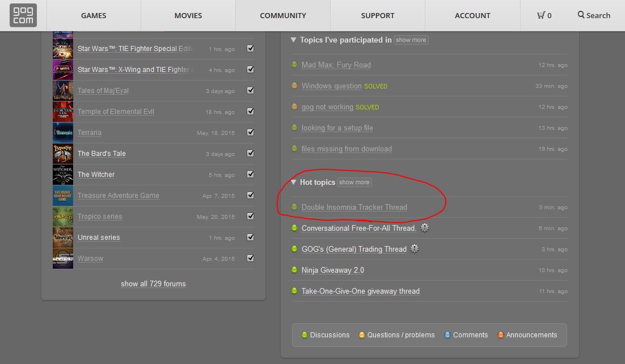Toggle the Terraria forum checkbox

point(250,132)
